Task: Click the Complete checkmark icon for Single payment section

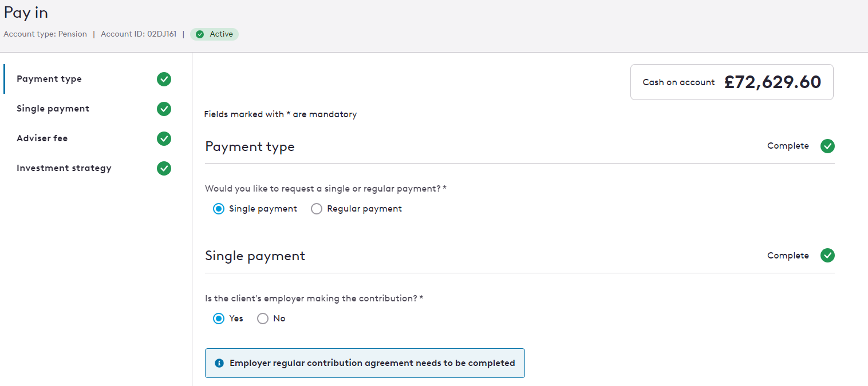Action: (827, 255)
